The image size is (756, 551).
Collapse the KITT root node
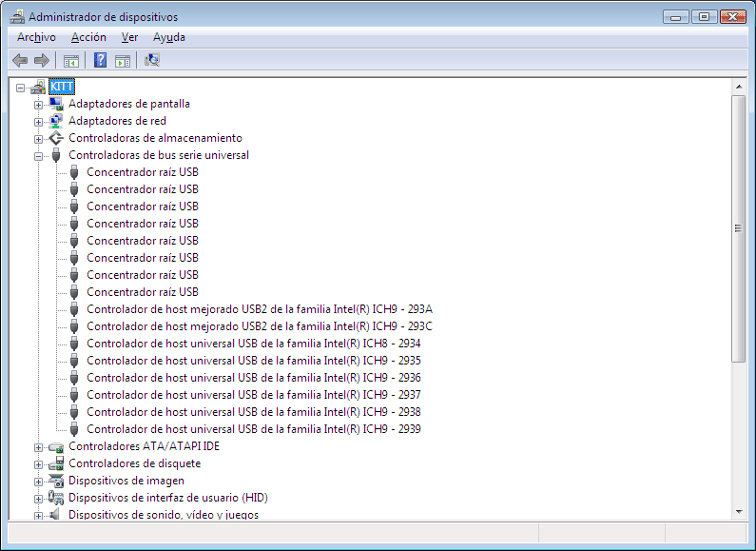pos(20,88)
